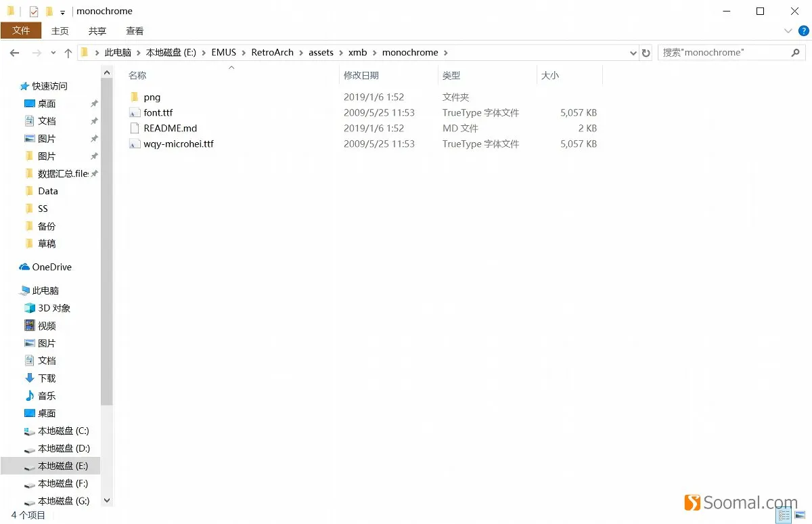Expand chevron after 此电脑 in address bar
Screen dimensions: 812x524
point(139,53)
